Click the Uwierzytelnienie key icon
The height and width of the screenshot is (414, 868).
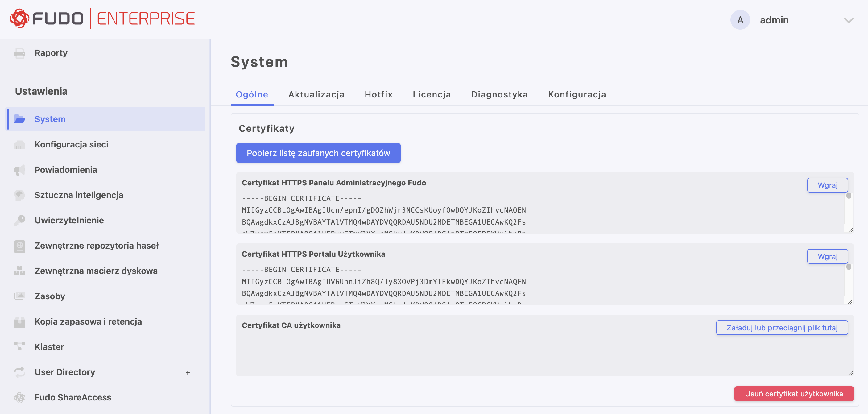19,221
